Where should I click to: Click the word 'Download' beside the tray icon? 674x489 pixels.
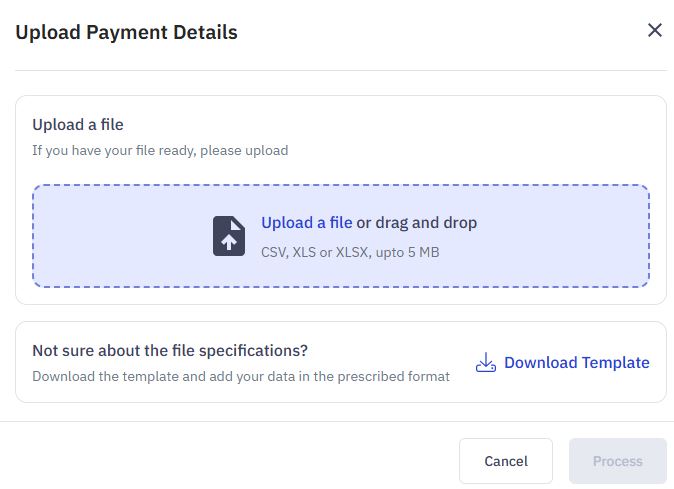click(540, 362)
